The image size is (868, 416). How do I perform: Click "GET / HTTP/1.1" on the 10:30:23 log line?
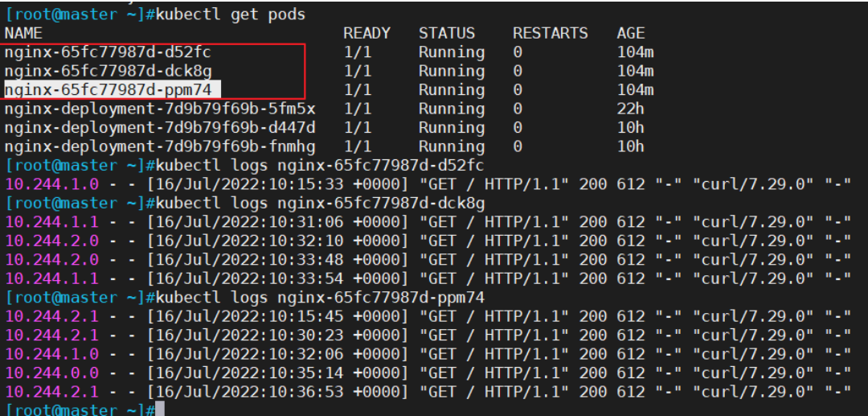(x=493, y=336)
